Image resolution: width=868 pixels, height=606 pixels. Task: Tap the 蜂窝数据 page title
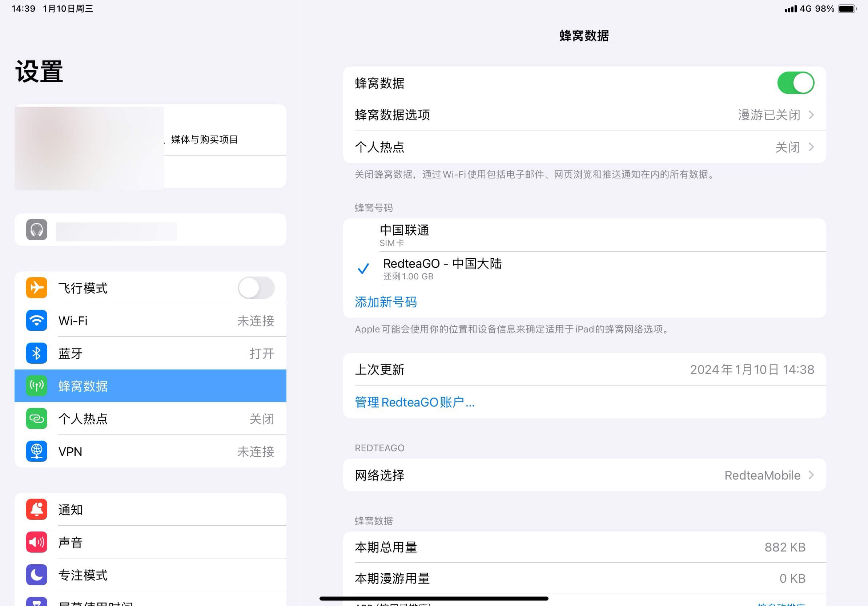pos(584,36)
